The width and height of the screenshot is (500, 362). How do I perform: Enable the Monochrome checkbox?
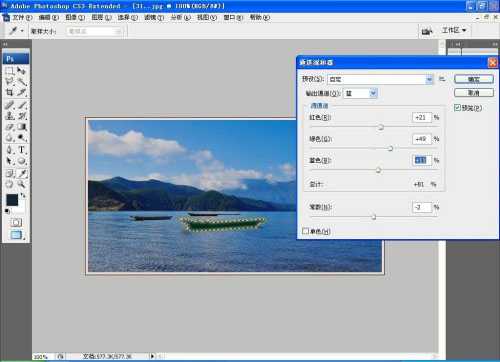coord(305,231)
